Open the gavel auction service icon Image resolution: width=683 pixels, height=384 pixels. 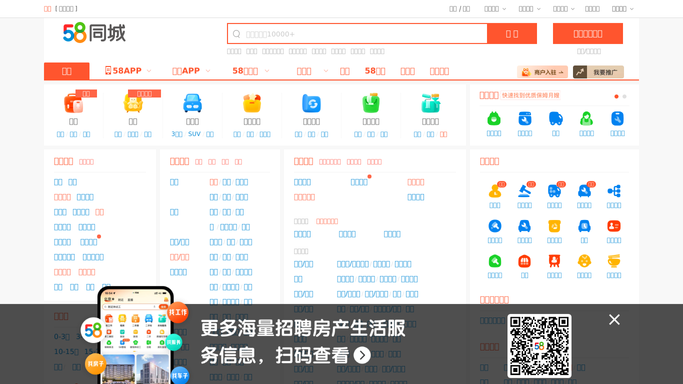[524, 191]
